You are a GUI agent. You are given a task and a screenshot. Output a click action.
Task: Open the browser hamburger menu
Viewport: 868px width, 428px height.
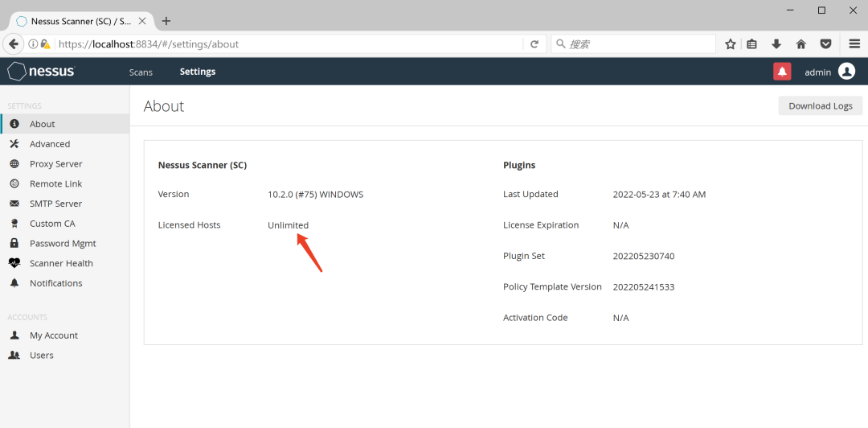[x=854, y=43]
